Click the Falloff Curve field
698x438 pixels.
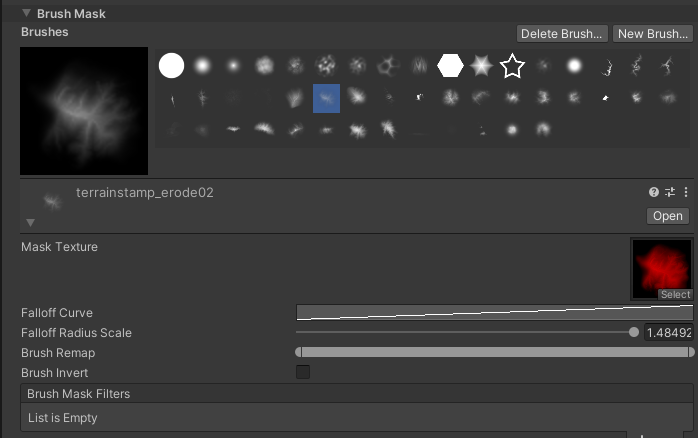(x=495, y=313)
